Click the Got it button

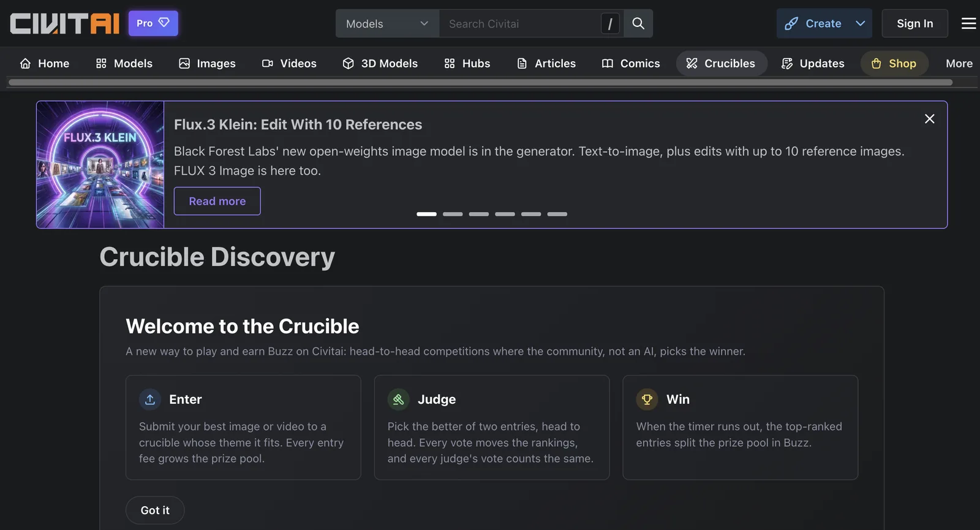point(155,510)
